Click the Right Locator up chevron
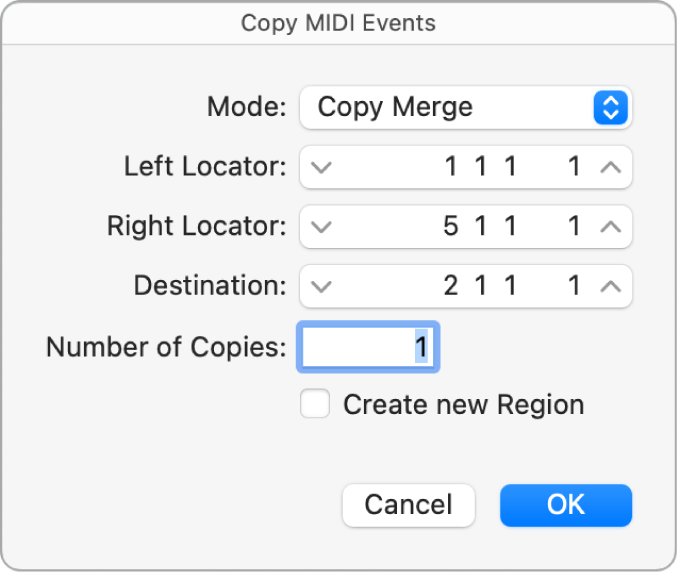678x572 pixels. point(610,227)
